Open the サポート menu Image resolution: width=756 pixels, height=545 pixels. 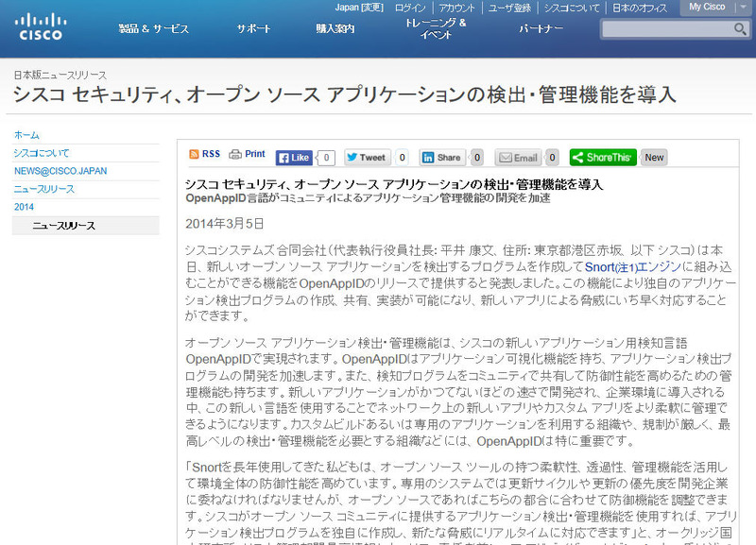coord(253,29)
